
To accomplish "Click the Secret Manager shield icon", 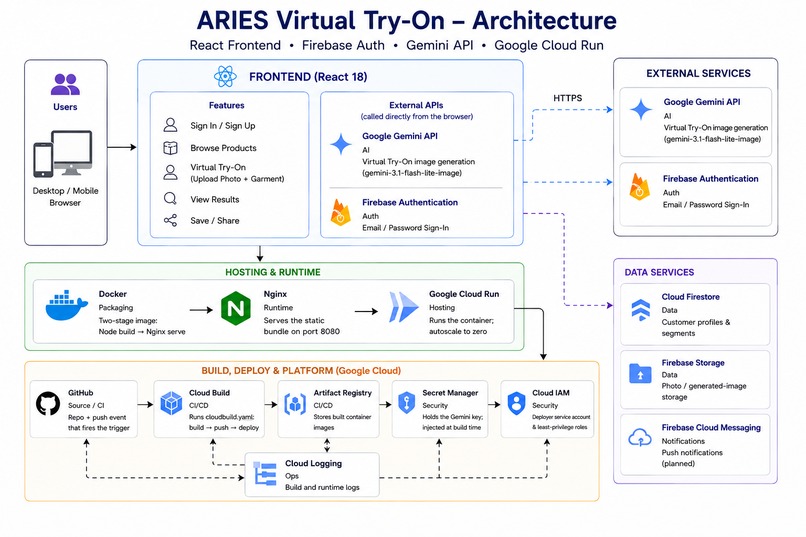I will (x=407, y=402).
